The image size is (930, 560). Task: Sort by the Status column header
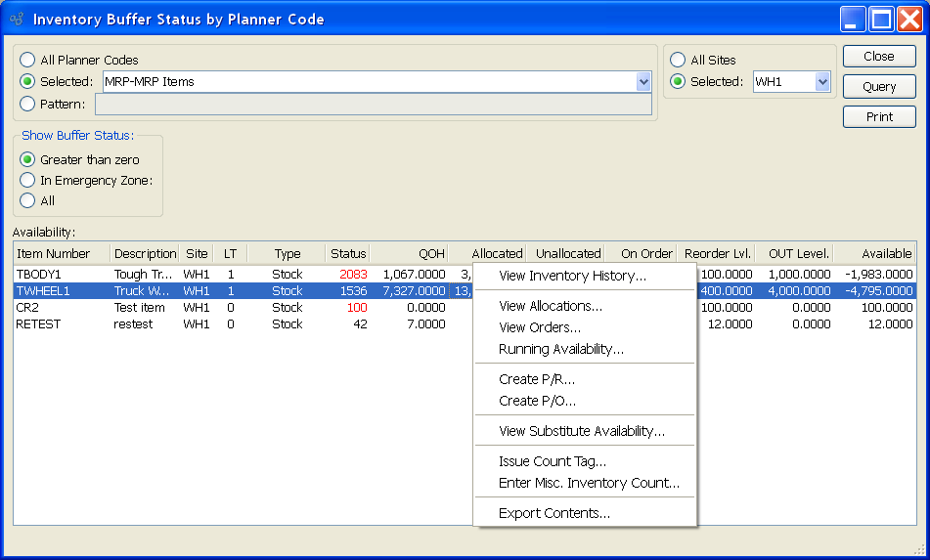[347, 254]
